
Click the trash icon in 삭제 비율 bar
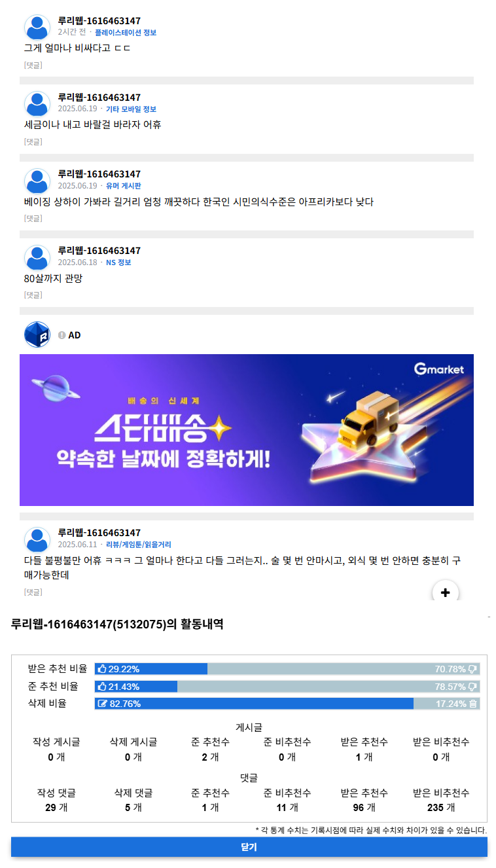(473, 704)
